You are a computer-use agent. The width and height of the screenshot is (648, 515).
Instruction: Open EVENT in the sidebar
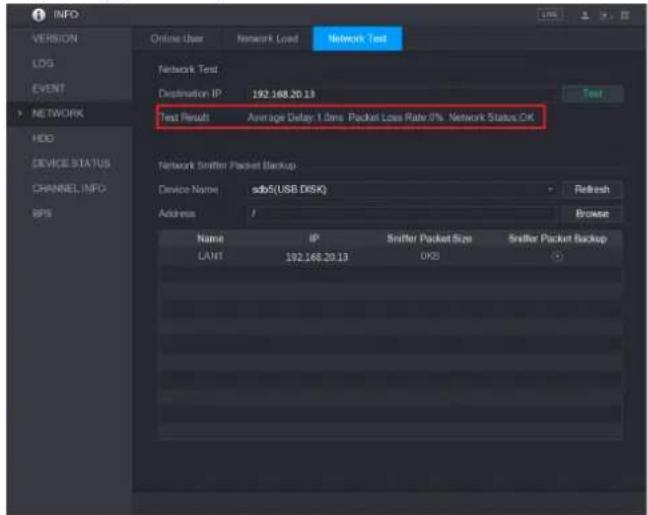pos(48,88)
